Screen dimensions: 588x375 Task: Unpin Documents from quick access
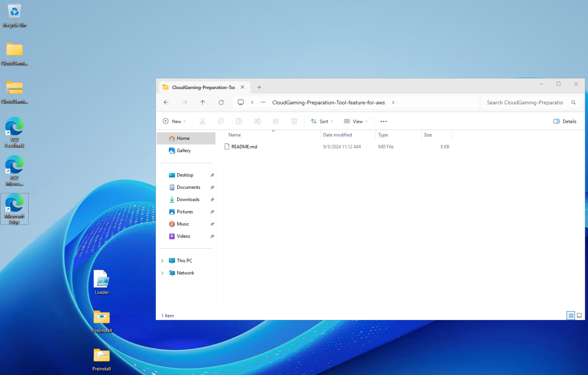click(x=212, y=187)
